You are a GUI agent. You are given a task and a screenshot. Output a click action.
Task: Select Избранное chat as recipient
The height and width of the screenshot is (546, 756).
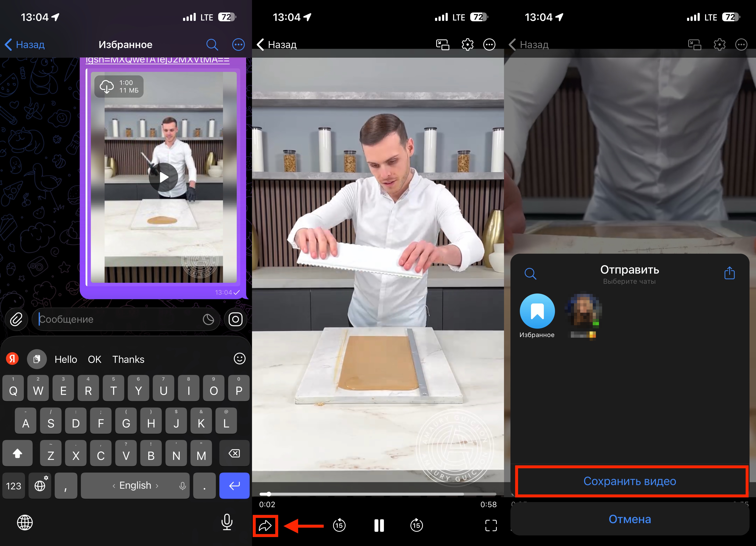pyautogui.click(x=537, y=311)
